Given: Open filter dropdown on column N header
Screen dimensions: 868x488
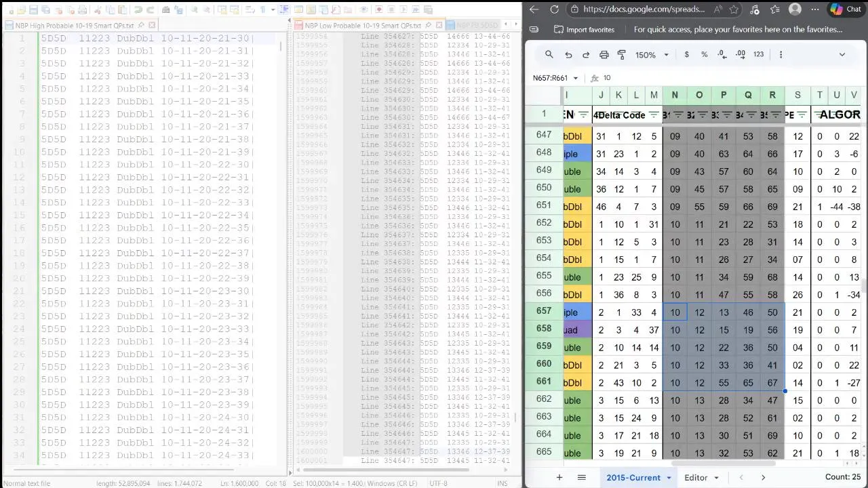Looking at the screenshot, I should (679, 115).
